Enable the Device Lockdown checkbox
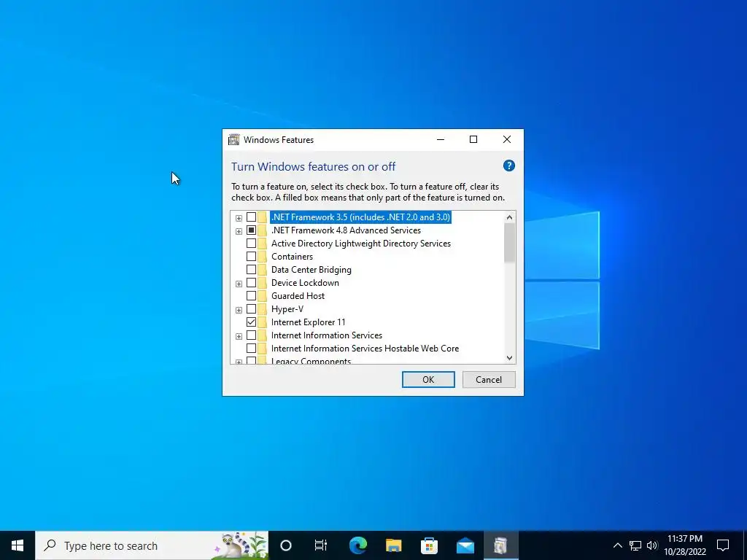Viewport: 747px width, 560px height. click(251, 283)
